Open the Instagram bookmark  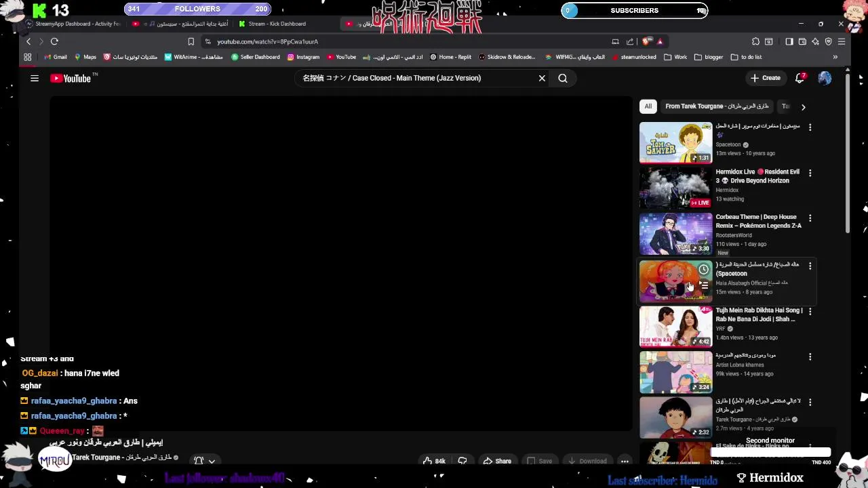pos(303,57)
